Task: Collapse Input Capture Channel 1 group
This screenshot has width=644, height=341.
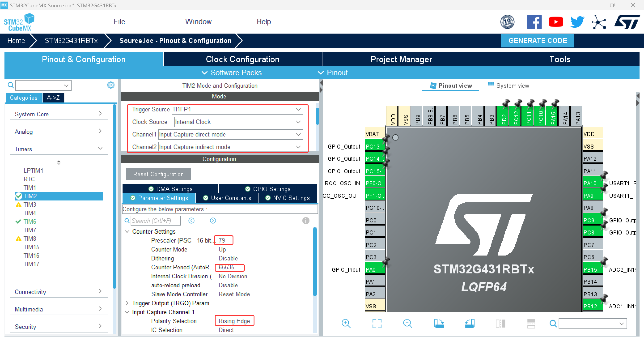Action: (127, 312)
